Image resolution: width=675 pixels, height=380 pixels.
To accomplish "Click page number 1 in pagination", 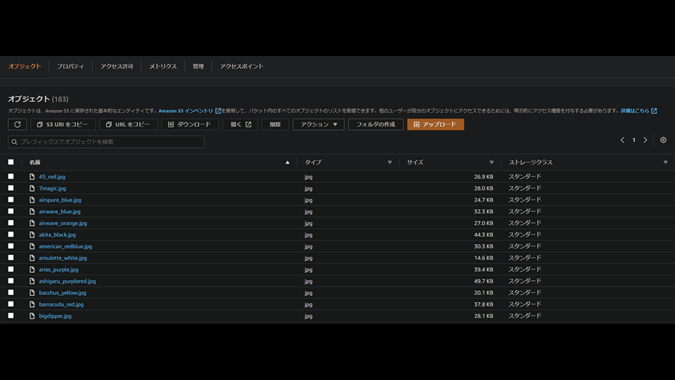I will click(634, 140).
